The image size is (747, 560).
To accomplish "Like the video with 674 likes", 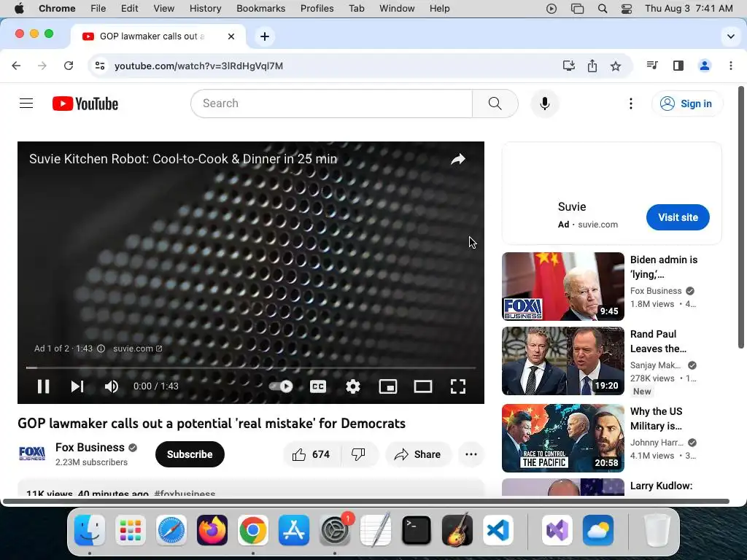I will (x=311, y=454).
